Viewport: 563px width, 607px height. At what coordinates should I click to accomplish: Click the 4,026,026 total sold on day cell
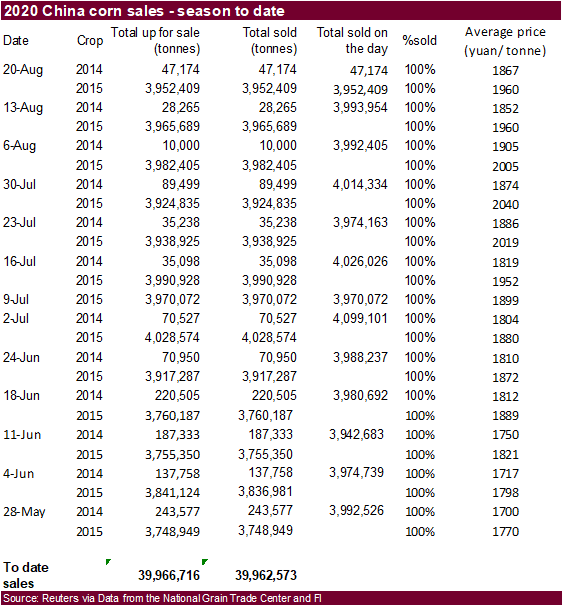click(360, 261)
